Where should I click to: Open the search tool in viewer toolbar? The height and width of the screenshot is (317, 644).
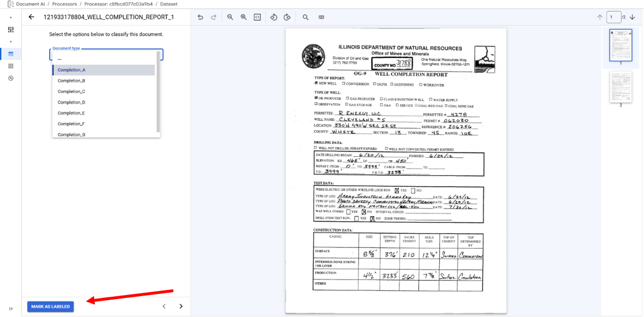tap(305, 17)
